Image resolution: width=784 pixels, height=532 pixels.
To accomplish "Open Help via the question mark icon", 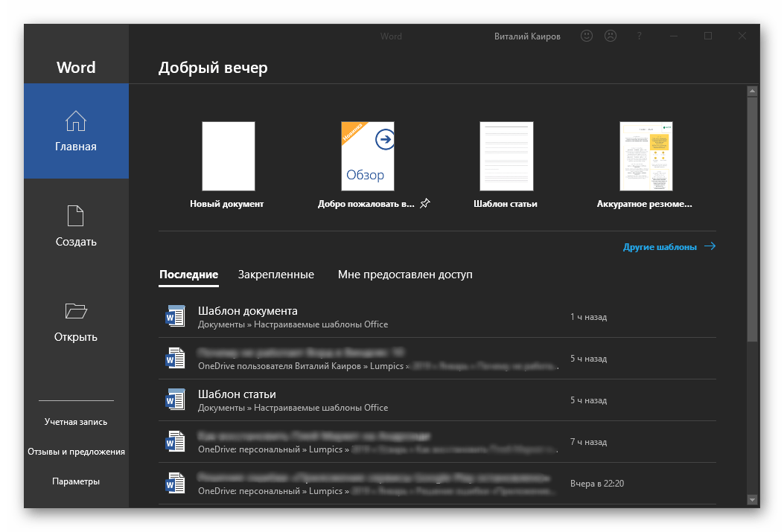I will (638, 35).
